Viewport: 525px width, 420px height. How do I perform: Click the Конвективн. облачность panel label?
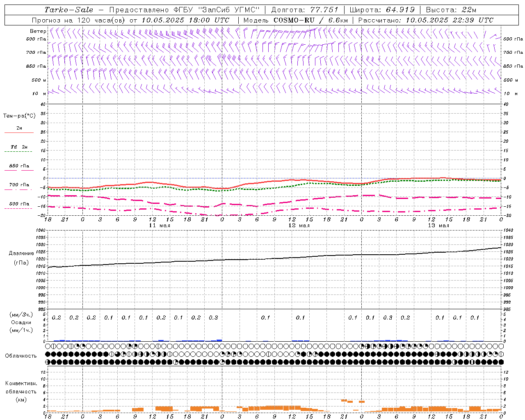(x=21, y=388)
